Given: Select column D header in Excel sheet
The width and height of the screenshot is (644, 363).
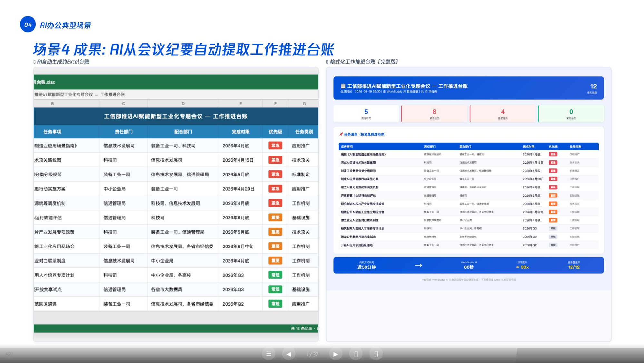Looking at the screenshot, I should [183, 104].
